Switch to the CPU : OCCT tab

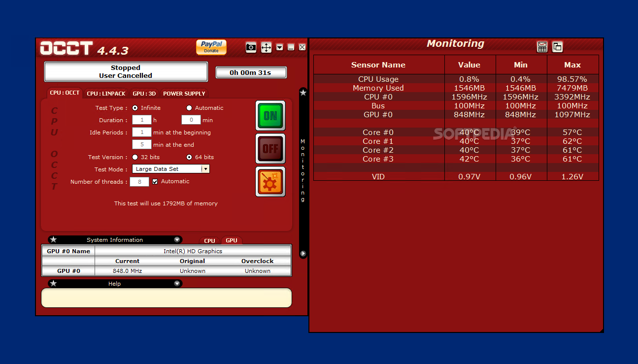click(65, 93)
